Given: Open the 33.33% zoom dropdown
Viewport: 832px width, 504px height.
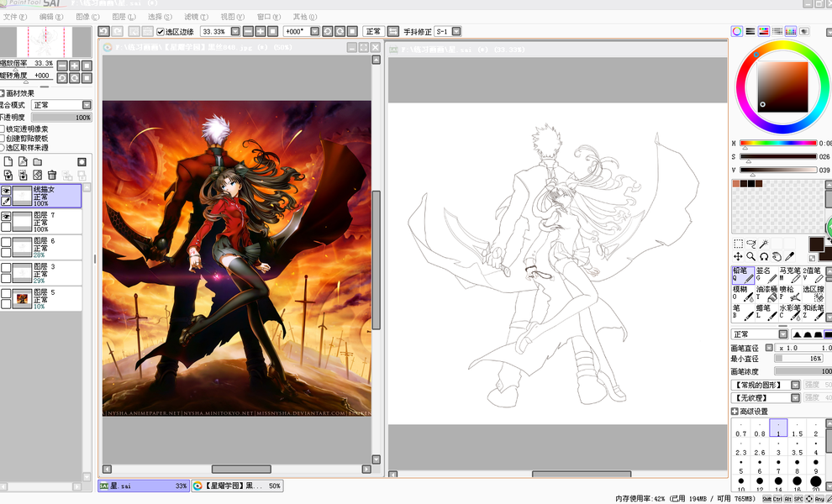Looking at the screenshot, I should click(235, 32).
